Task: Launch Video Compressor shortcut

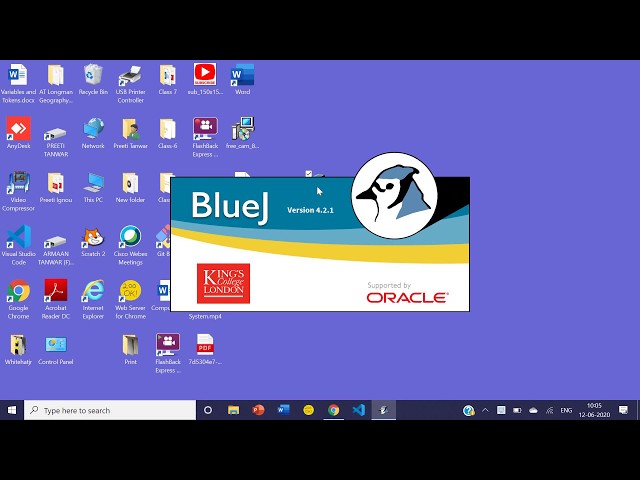Action: click(18, 191)
